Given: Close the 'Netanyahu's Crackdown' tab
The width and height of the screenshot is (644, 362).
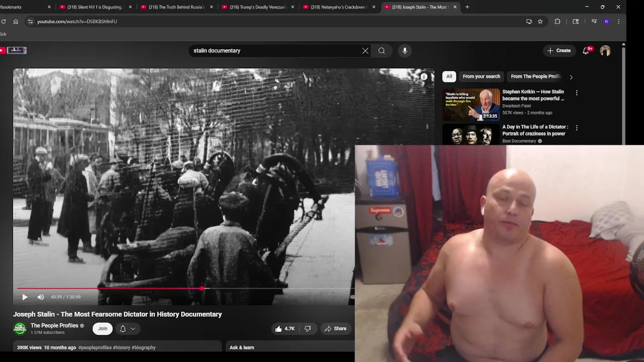Looking at the screenshot, I should coord(374,7).
